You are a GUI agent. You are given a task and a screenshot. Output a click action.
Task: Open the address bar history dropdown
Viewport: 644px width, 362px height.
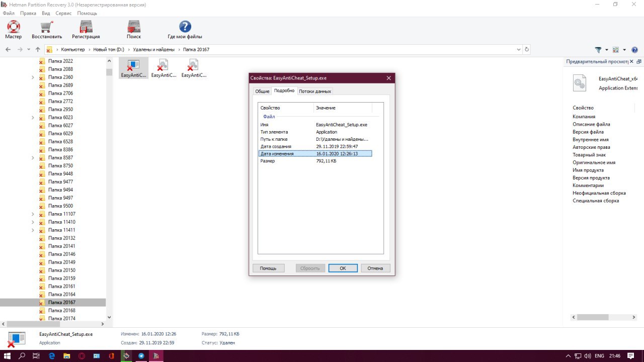pos(519,50)
